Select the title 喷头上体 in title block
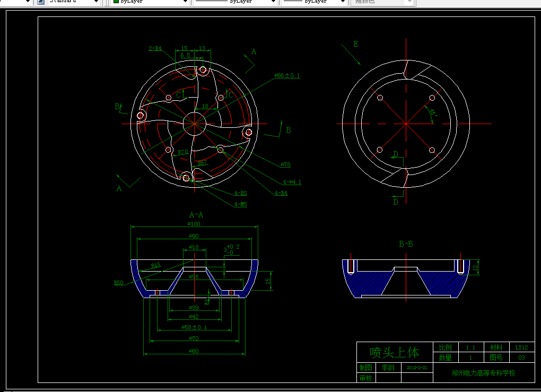This screenshot has width=541, height=392. (x=395, y=352)
